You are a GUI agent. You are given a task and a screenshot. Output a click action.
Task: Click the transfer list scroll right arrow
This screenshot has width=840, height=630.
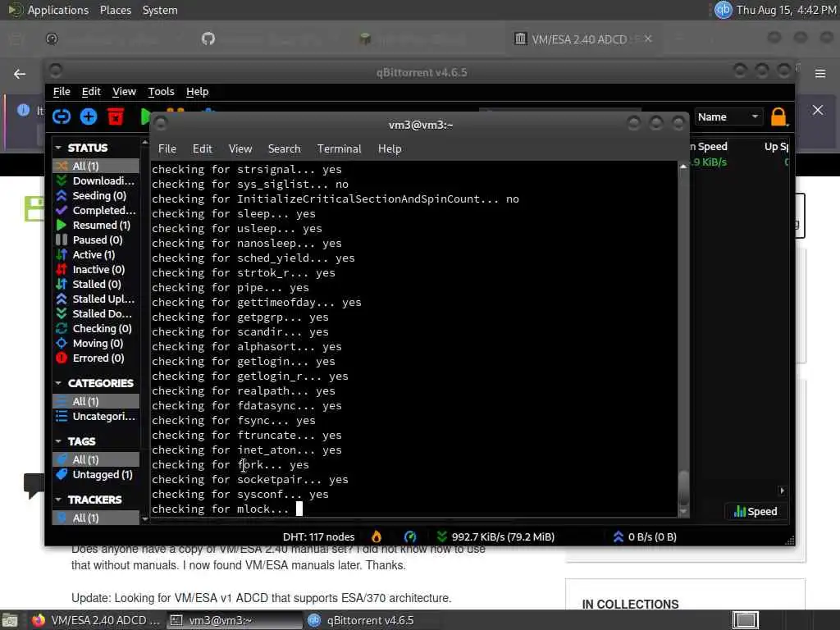point(782,491)
